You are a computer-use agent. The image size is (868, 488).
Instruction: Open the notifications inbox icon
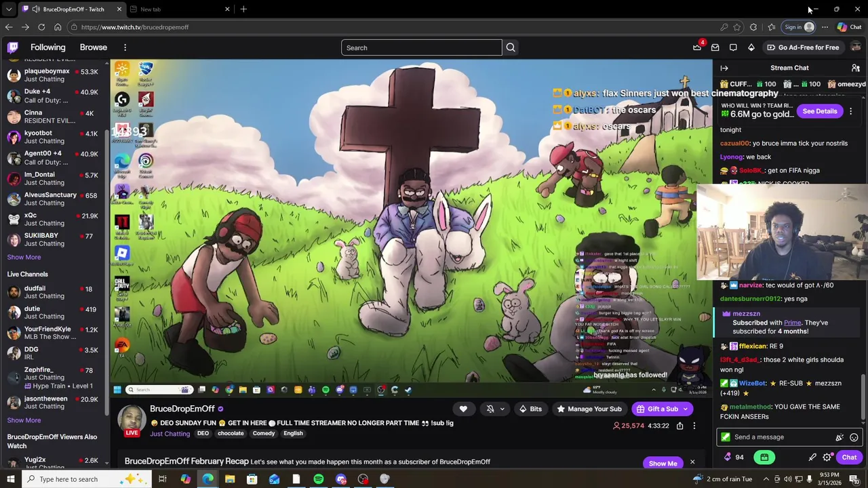click(715, 47)
